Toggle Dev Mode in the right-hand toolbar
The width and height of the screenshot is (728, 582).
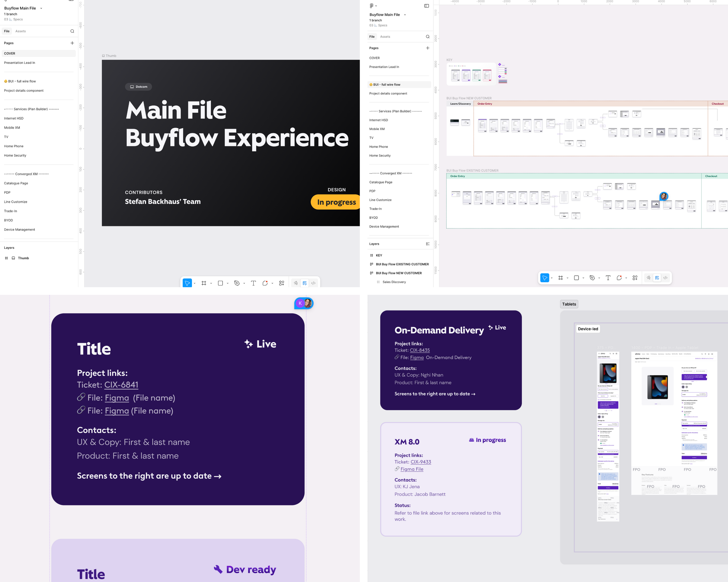tap(665, 278)
